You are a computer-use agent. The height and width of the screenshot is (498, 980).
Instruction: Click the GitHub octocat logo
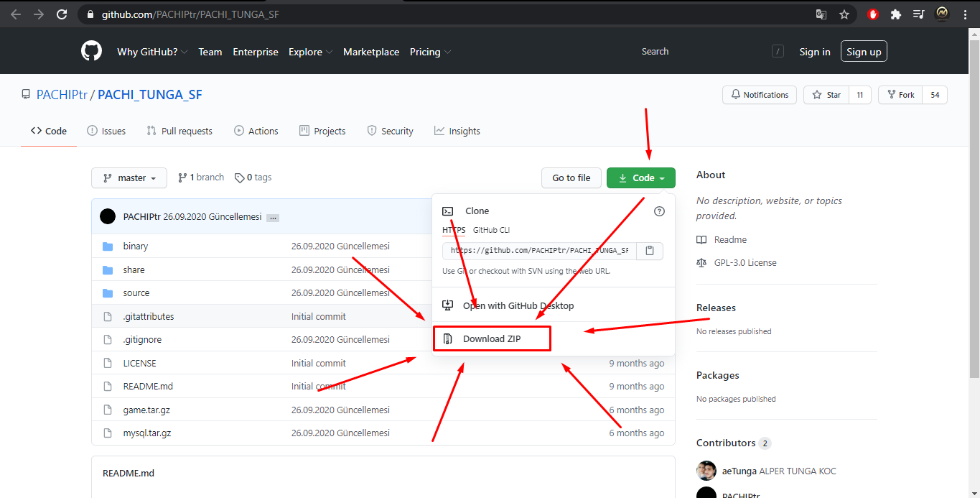pyautogui.click(x=91, y=52)
